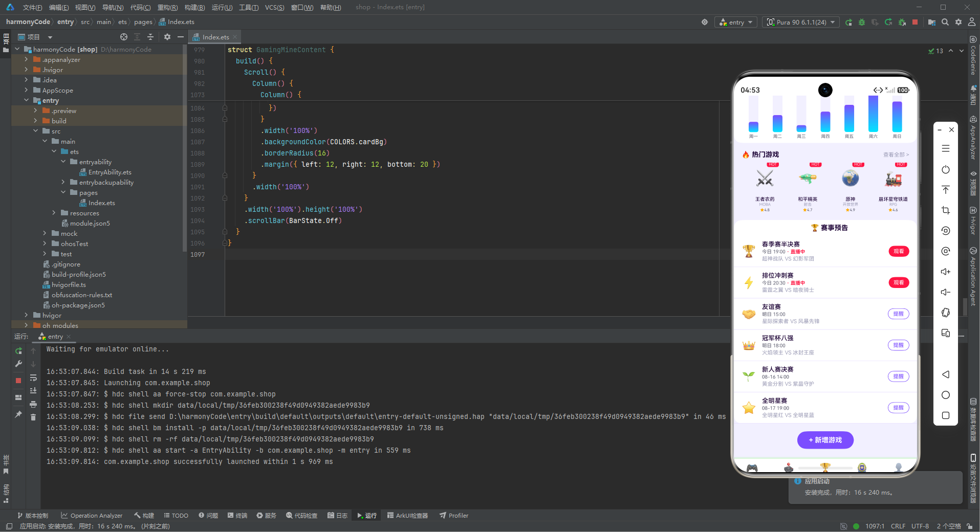The height and width of the screenshot is (532, 980).
Task: Click the rerun icon in the Run panel
Action: click(x=18, y=350)
